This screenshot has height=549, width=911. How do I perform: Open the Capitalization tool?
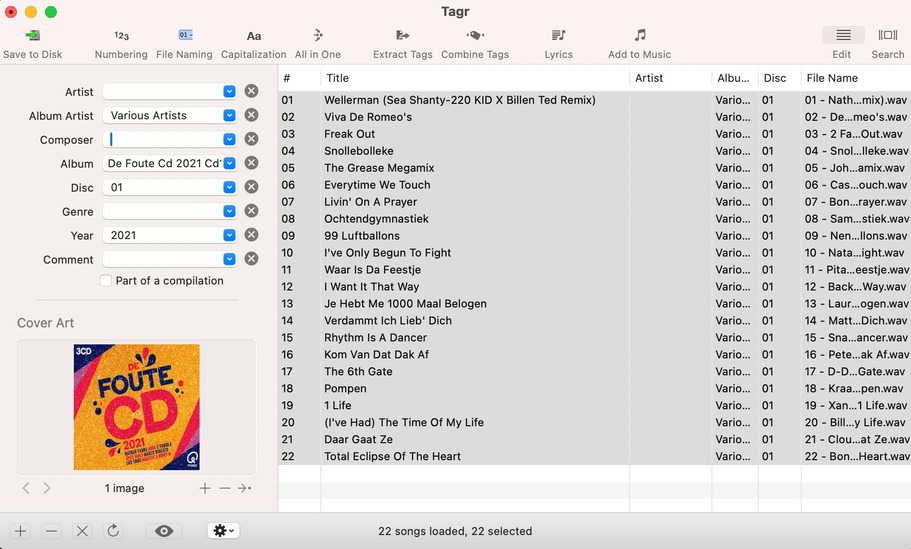[x=253, y=36]
